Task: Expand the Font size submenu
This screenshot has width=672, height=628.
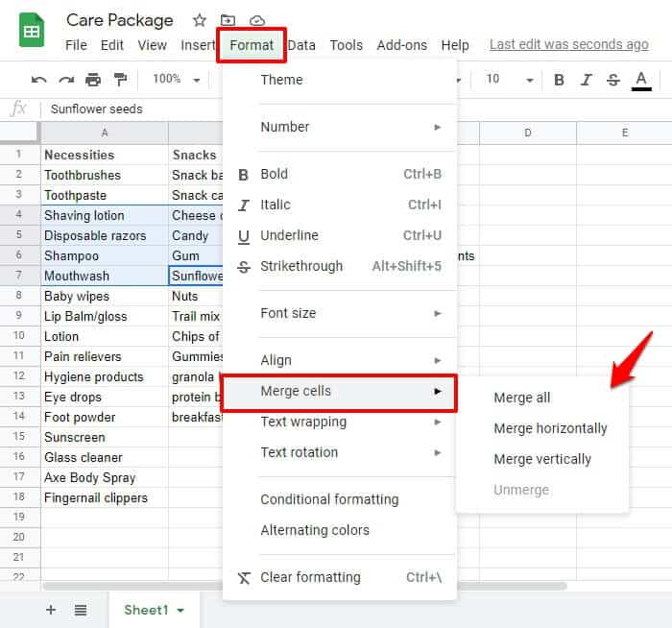Action: pyautogui.click(x=340, y=313)
